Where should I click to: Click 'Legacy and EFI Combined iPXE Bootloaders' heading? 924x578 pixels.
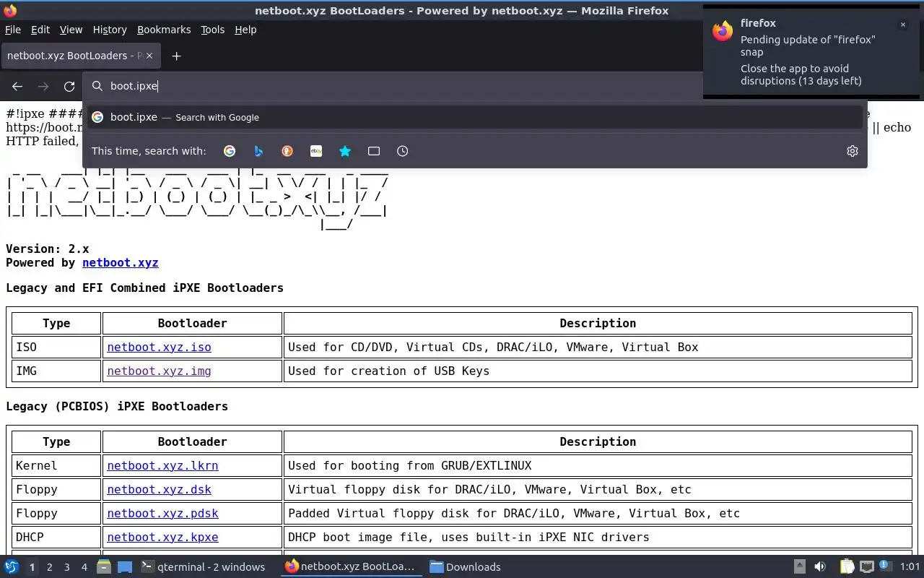[144, 288]
